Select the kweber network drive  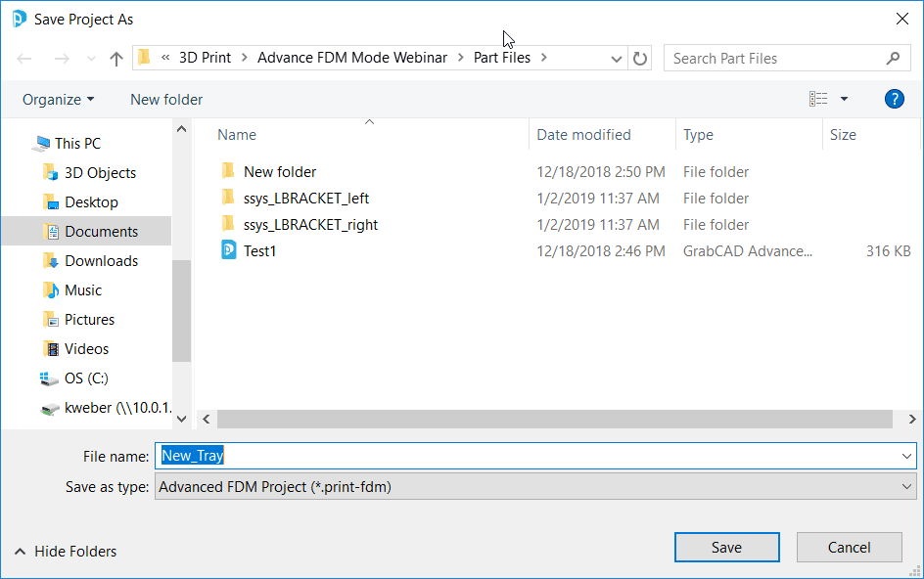(117, 408)
